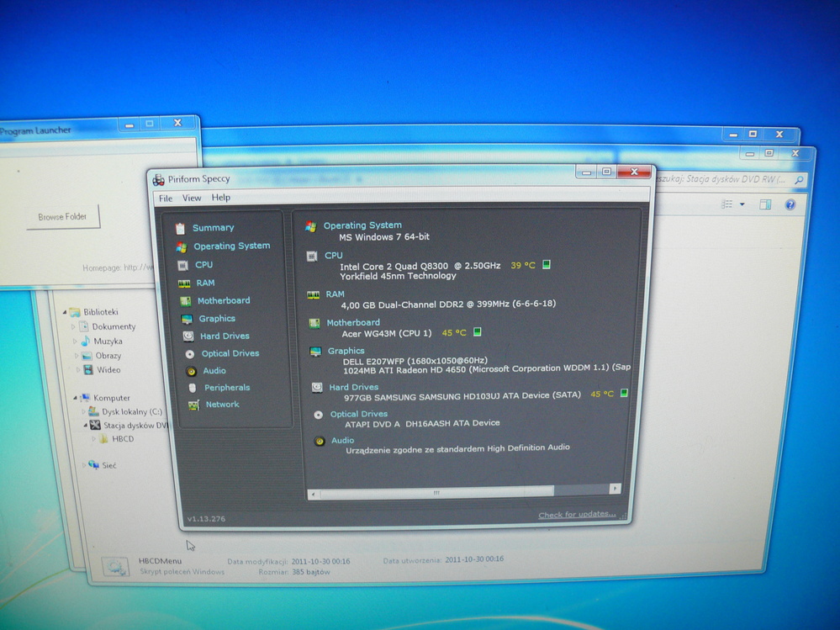This screenshot has height=630, width=840.
Task: Open the Operating System heading link
Action: click(x=362, y=225)
